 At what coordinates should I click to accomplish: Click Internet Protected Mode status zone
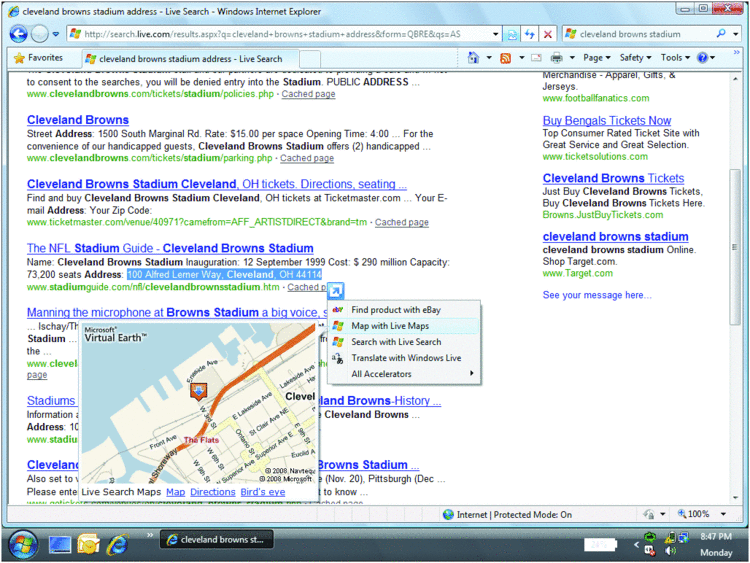(x=507, y=515)
